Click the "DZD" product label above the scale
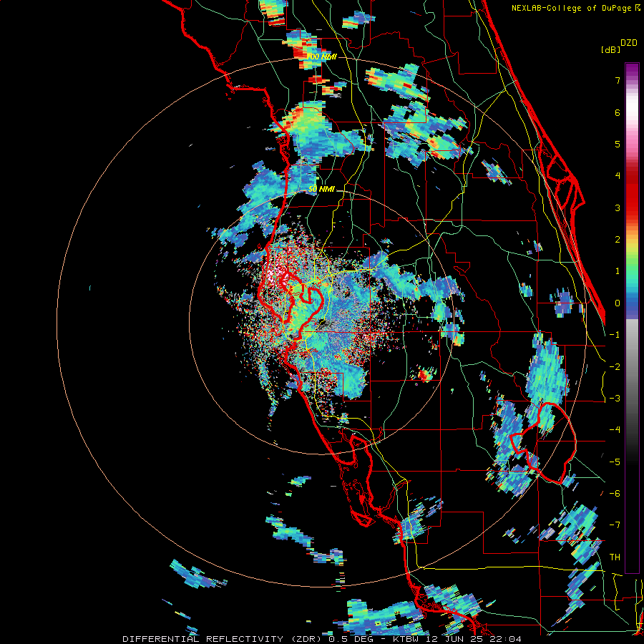Image resolution: width=644 pixels, height=644 pixels. point(629,43)
